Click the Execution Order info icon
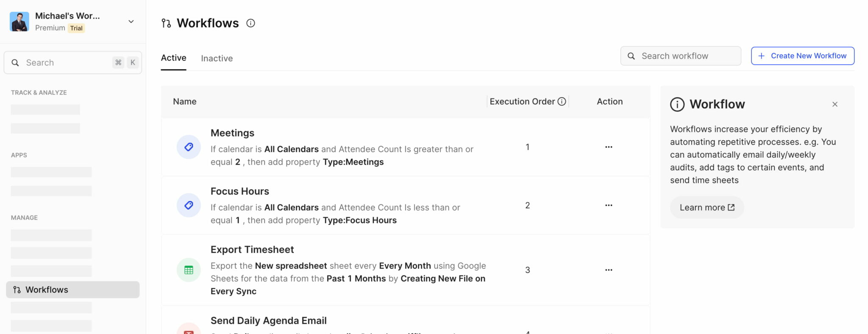Viewport: 868px width, 334px height. click(562, 101)
